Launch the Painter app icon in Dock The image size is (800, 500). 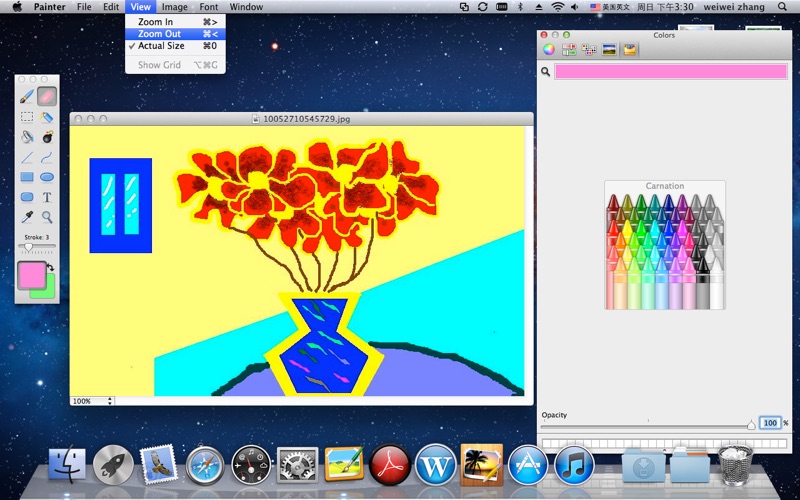[344, 463]
